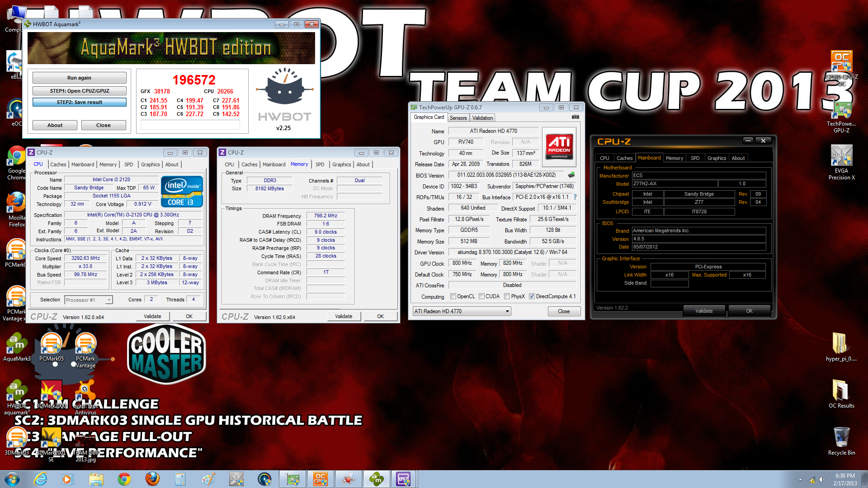Open the hyper_pi folder on desktop
Image resolution: width=868 pixels, height=488 pixels.
[841, 347]
